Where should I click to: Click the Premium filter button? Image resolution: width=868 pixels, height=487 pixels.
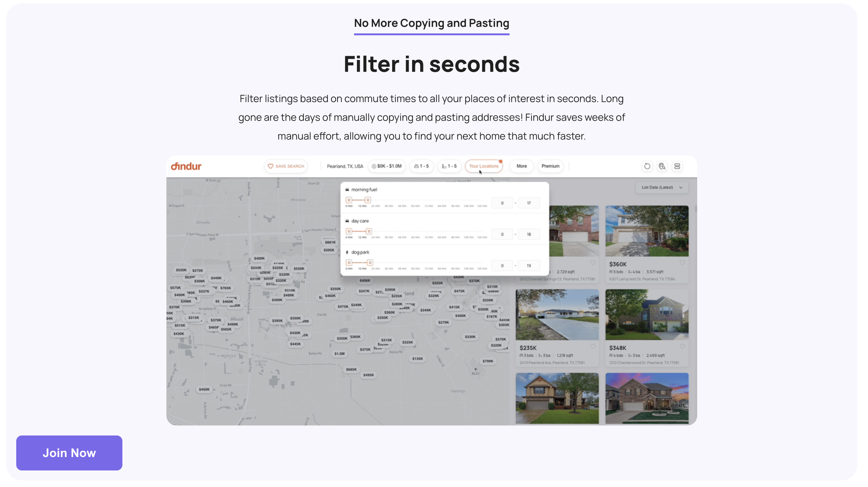pos(550,166)
